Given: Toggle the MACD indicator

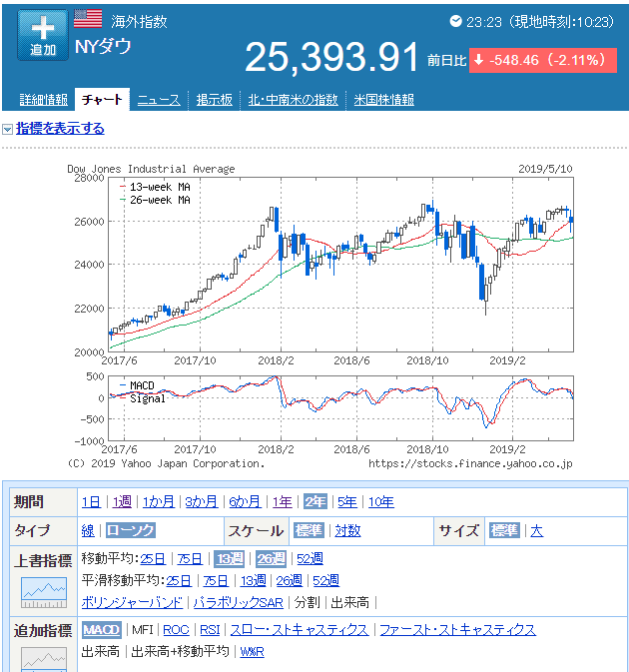Looking at the screenshot, I should coord(102,630).
